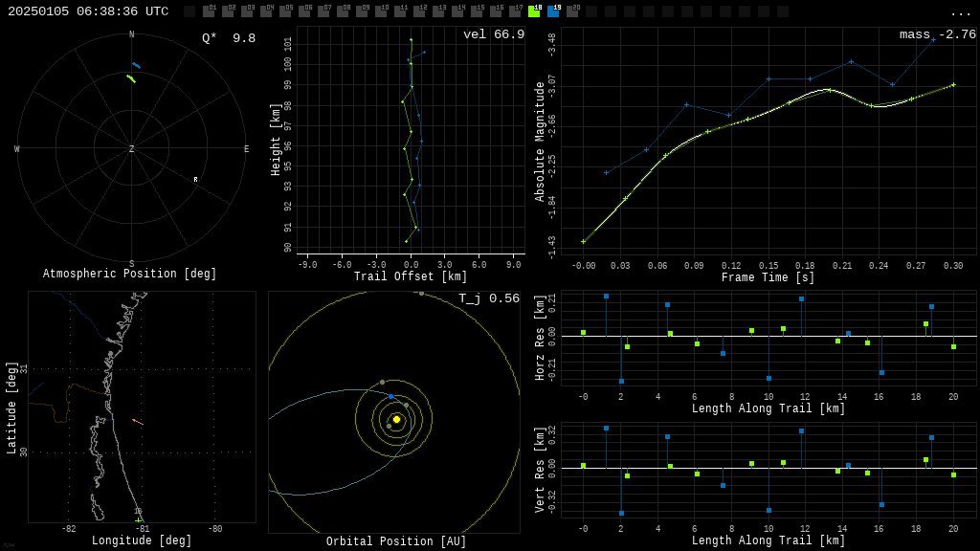Image resolution: width=980 pixels, height=551 pixels.
Task: Select station box labeled 01
Action: [209, 11]
